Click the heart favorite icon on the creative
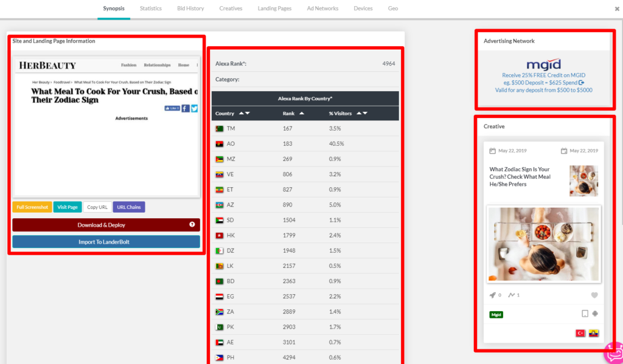Viewport: 623px width, 364px height. coord(594,295)
